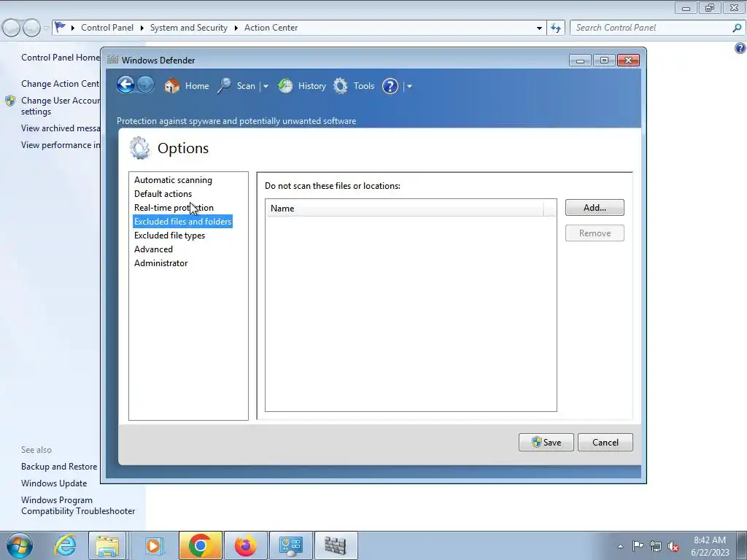Select Administrator option

click(161, 262)
